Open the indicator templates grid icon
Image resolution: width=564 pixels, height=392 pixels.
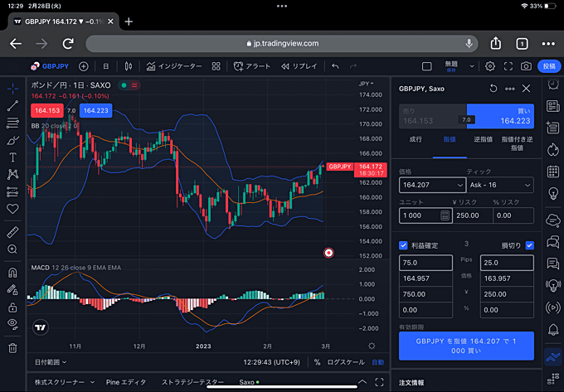click(x=216, y=66)
